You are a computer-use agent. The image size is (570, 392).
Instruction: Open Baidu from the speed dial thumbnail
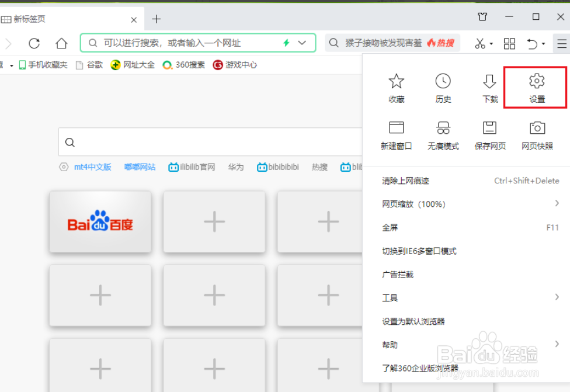pyautogui.click(x=100, y=222)
